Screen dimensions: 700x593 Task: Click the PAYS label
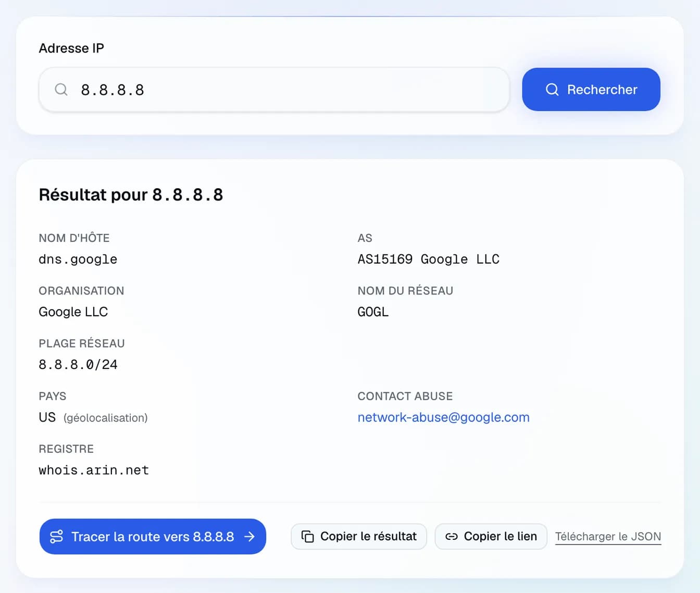pos(53,396)
